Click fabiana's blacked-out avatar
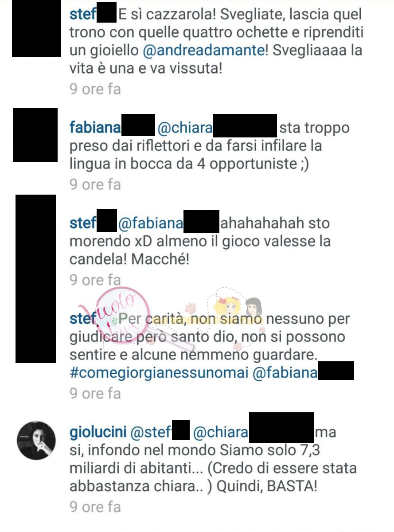Image resolution: width=394 pixels, height=532 pixels. pyautogui.click(x=35, y=135)
